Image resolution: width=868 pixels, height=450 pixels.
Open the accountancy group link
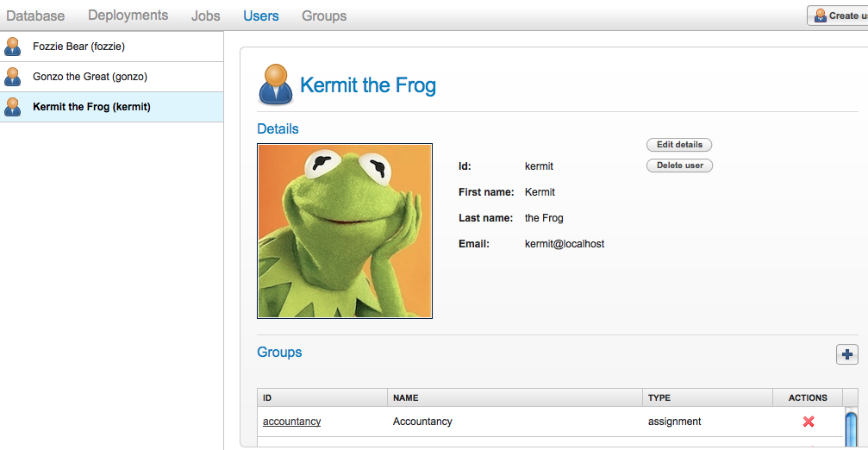tap(291, 422)
